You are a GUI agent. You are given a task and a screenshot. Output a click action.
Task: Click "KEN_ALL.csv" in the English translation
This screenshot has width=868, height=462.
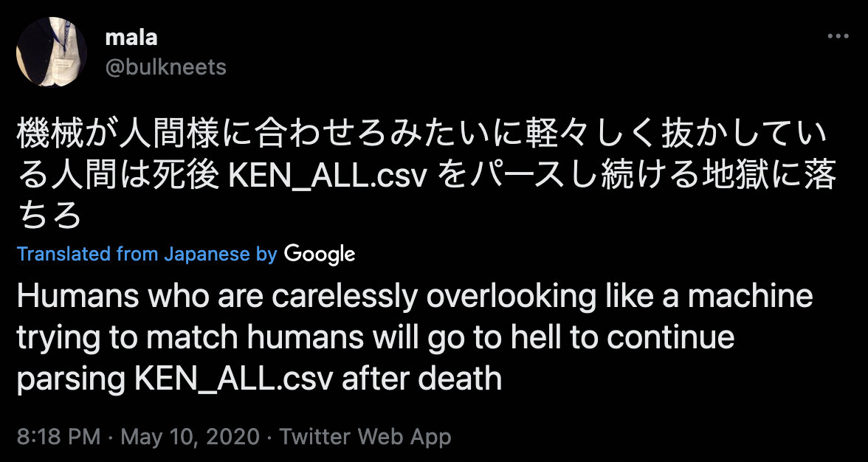(x=233, y=379)
